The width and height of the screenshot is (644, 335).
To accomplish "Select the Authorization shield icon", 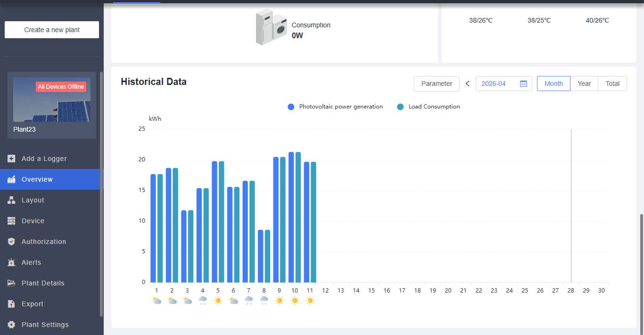I will (12, 242).
